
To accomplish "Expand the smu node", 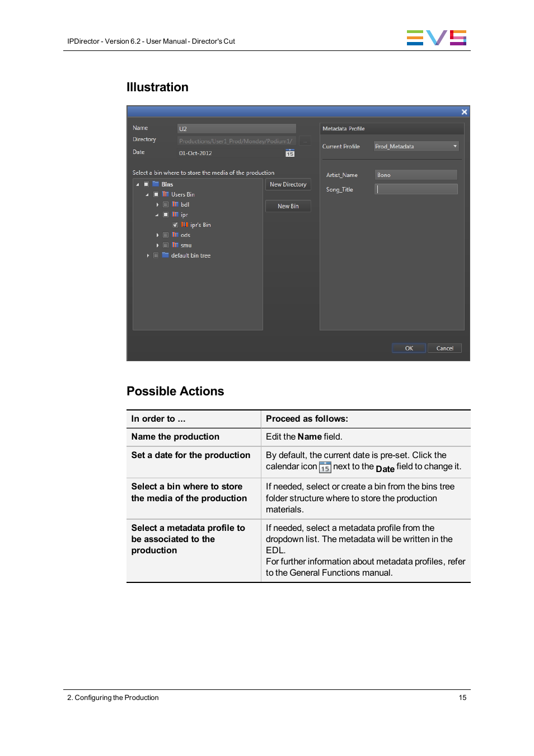I will click(157, 245).
